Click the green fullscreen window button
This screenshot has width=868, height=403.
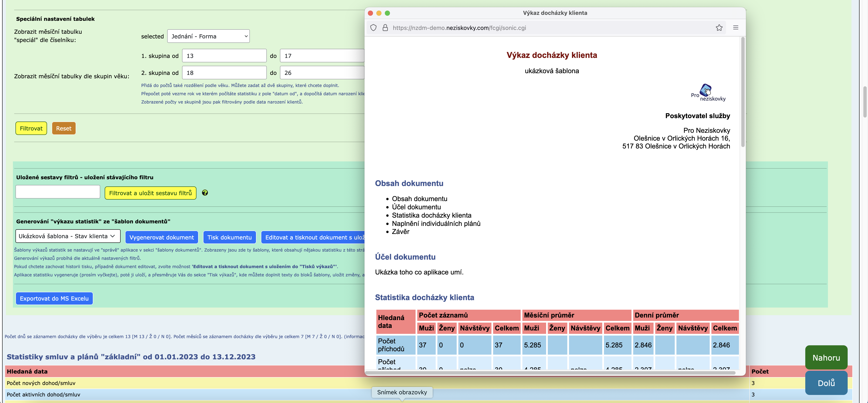coord(387,13)
